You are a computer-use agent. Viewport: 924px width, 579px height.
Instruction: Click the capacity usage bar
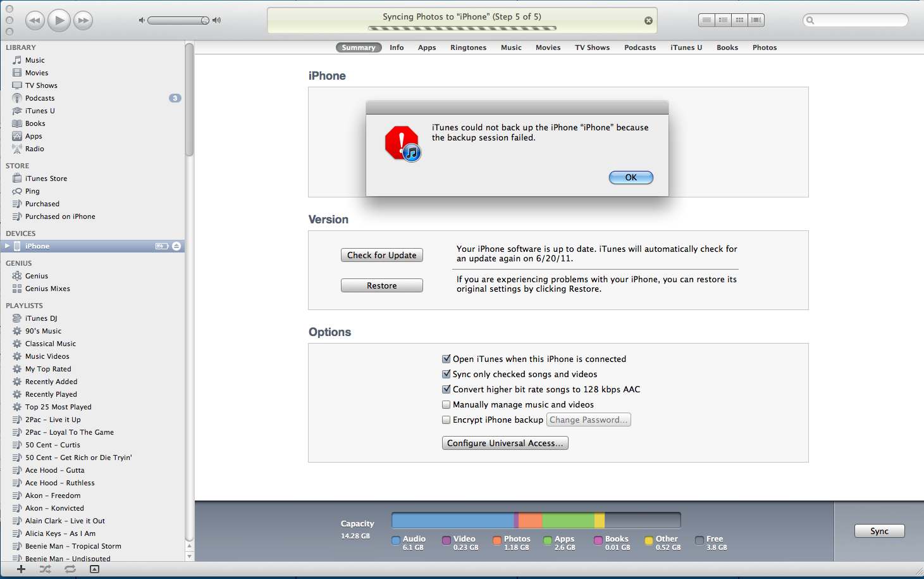tap(536, 520)
